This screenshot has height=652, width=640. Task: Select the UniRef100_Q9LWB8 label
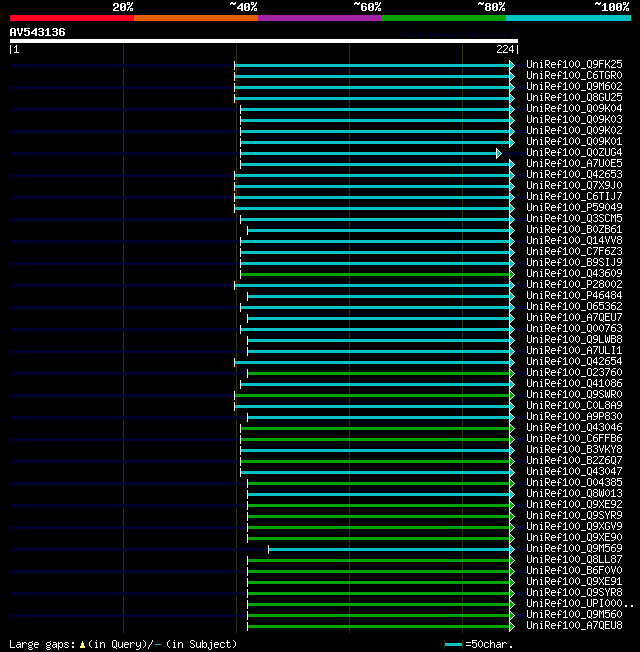pos(574,339)
